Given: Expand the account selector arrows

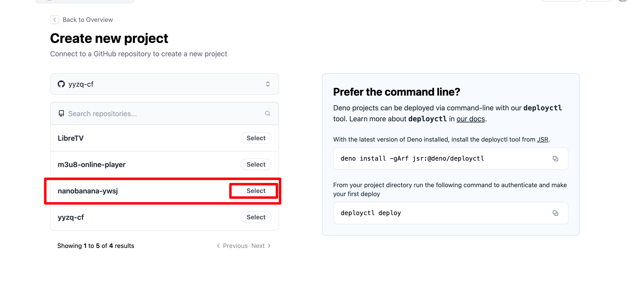Looking at the screenshot, I should (268, 84).
